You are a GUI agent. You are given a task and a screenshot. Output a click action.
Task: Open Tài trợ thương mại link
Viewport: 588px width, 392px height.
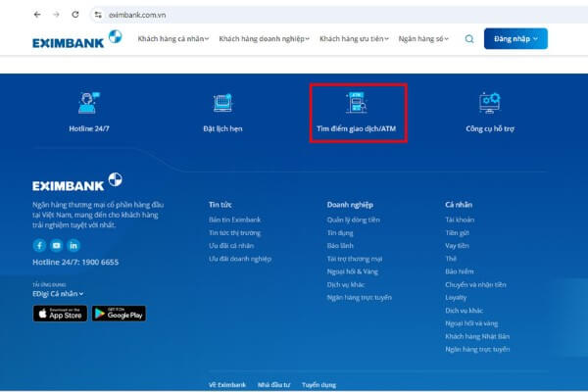[355, 259]
